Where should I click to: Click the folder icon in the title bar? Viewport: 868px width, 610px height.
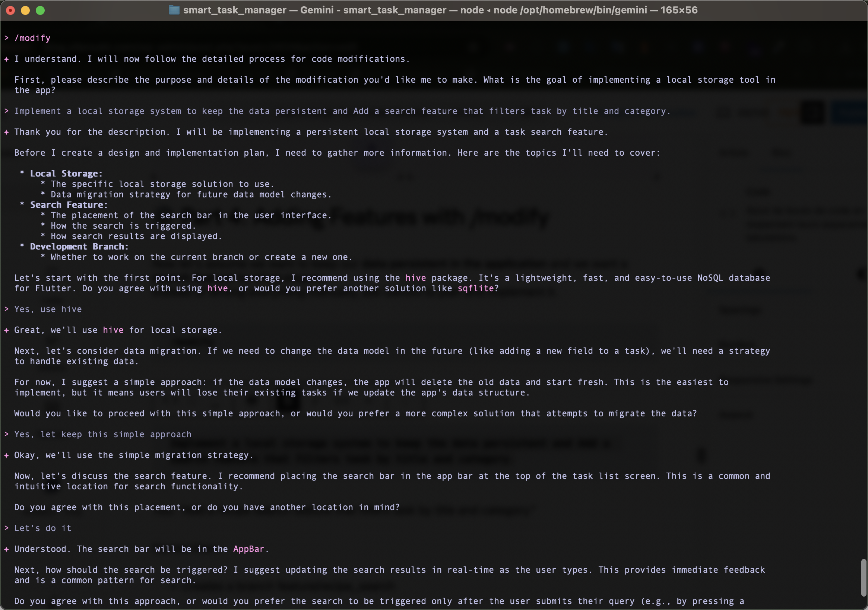click(x=174, y=10)
